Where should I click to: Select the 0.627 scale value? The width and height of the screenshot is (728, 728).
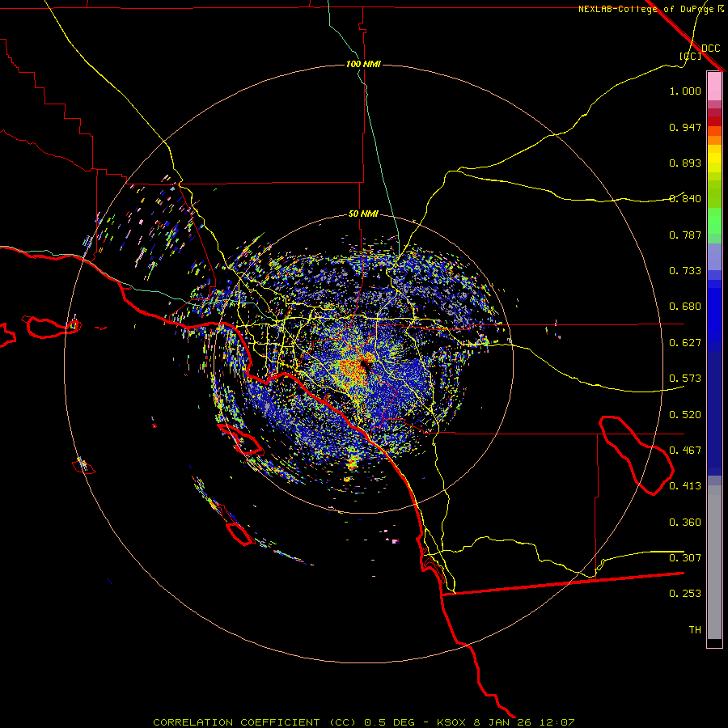coord(685,343)
